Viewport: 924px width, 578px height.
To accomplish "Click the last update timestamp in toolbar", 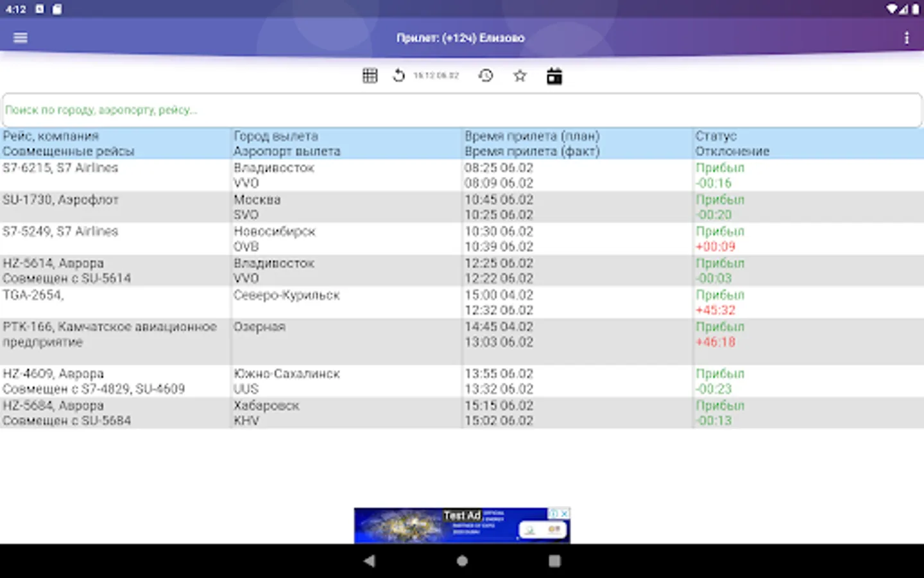I will click(436, 76).
